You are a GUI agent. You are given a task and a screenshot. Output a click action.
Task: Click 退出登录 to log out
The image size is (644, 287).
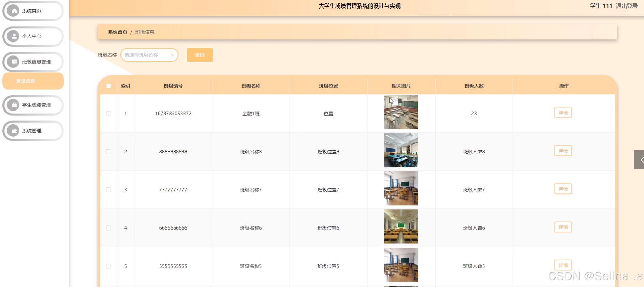(627, 6)
